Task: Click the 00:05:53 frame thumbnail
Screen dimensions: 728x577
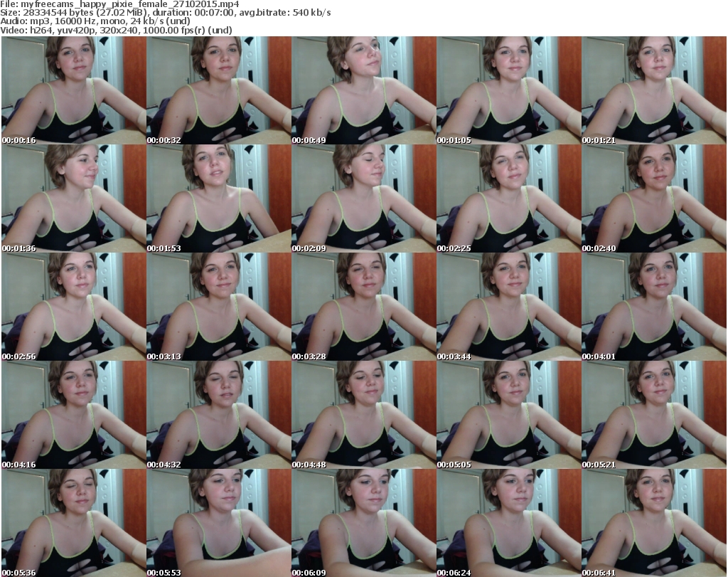Action: click(x=219, y=523)
